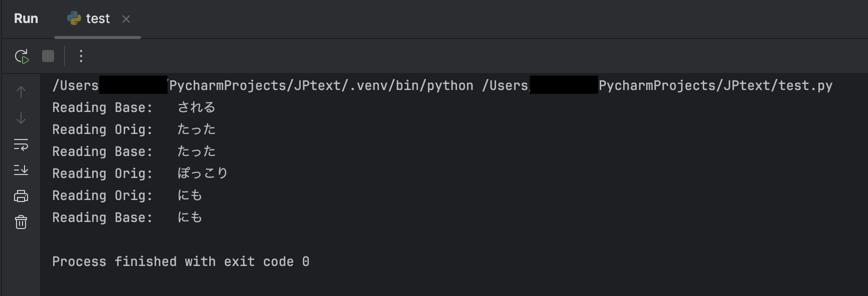Click the 'Reading Orig: ぽっこり' output line

(x=140, y=174)
